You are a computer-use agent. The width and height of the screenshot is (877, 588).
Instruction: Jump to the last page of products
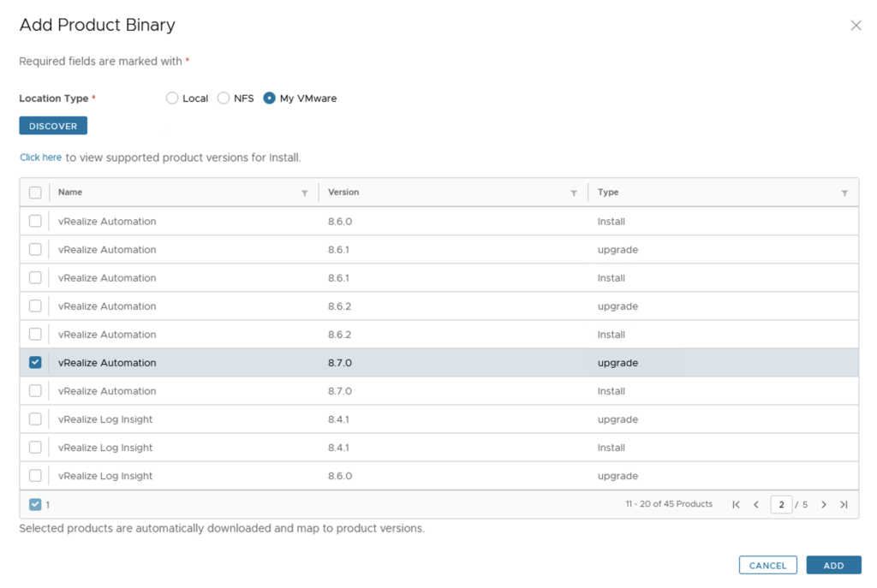coord(844,505)
